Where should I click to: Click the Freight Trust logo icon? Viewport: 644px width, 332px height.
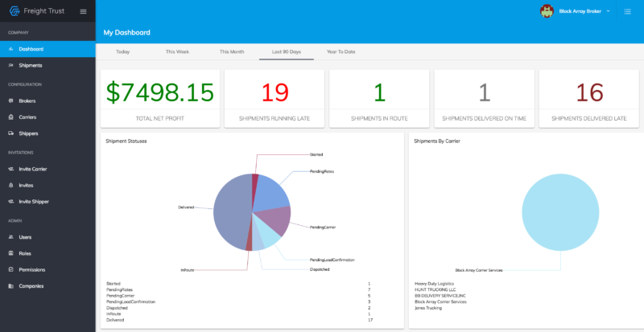14,11
